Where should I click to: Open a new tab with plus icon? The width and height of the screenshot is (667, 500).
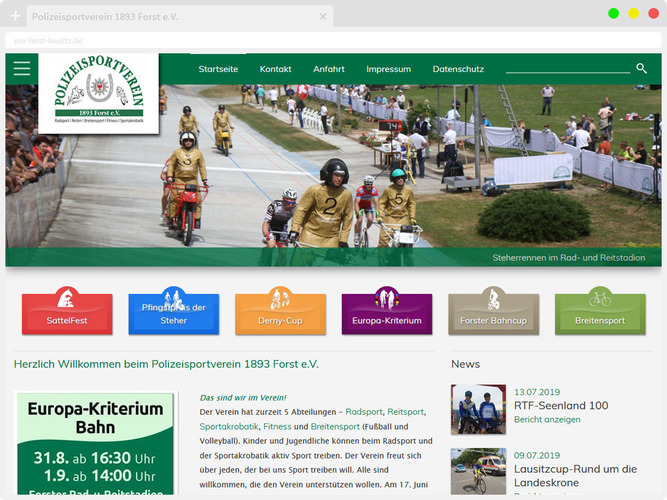(15, 17)
